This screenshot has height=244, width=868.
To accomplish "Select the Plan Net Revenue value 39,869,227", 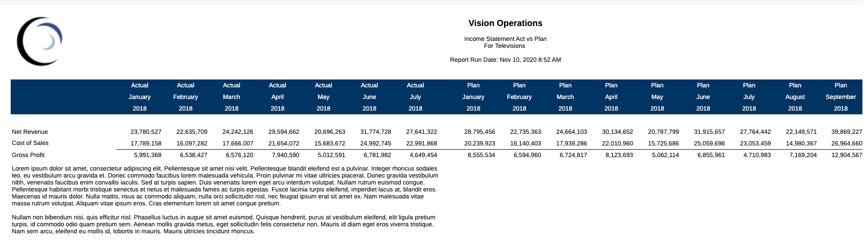I will [x=847, y=132].
